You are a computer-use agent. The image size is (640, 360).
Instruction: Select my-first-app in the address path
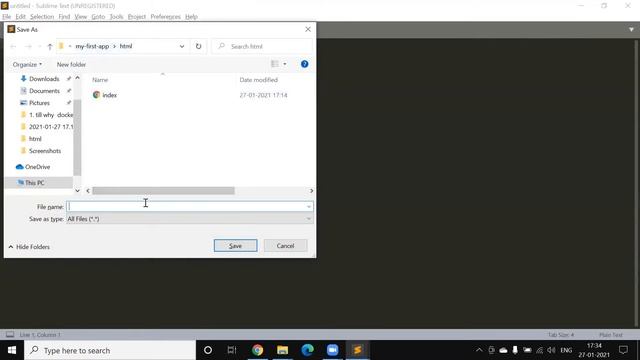[x=92, y=46]
